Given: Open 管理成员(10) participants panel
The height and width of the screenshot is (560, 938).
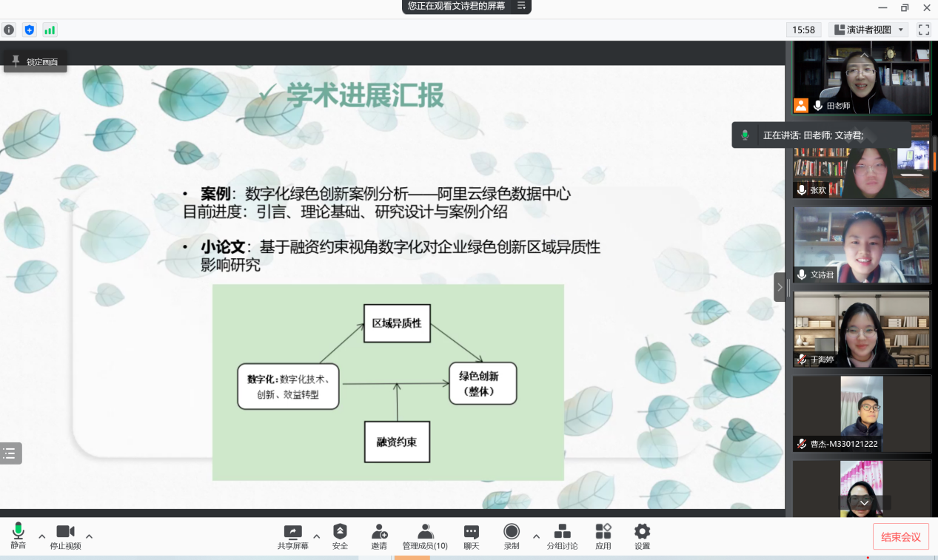Looking at the screenshot, I should tap(425, 536).
